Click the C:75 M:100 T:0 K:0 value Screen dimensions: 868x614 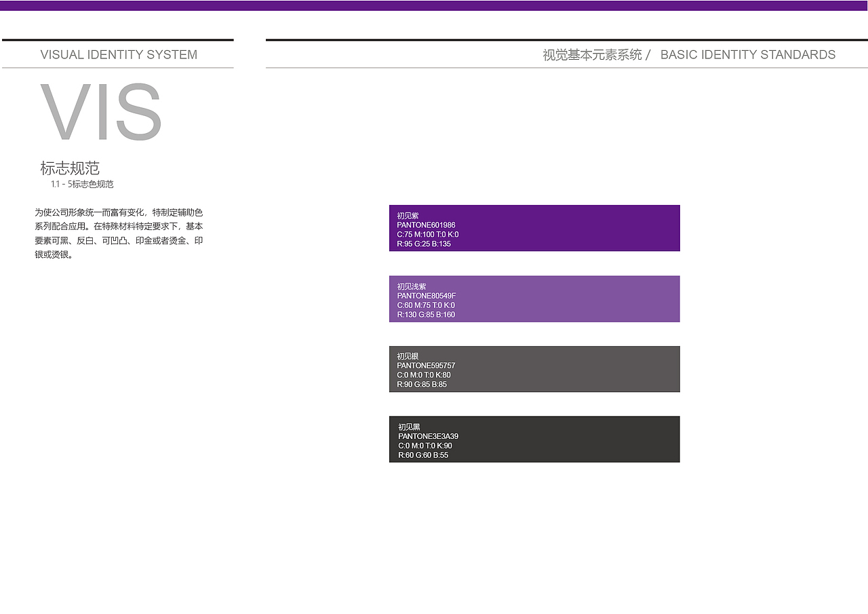428,235
